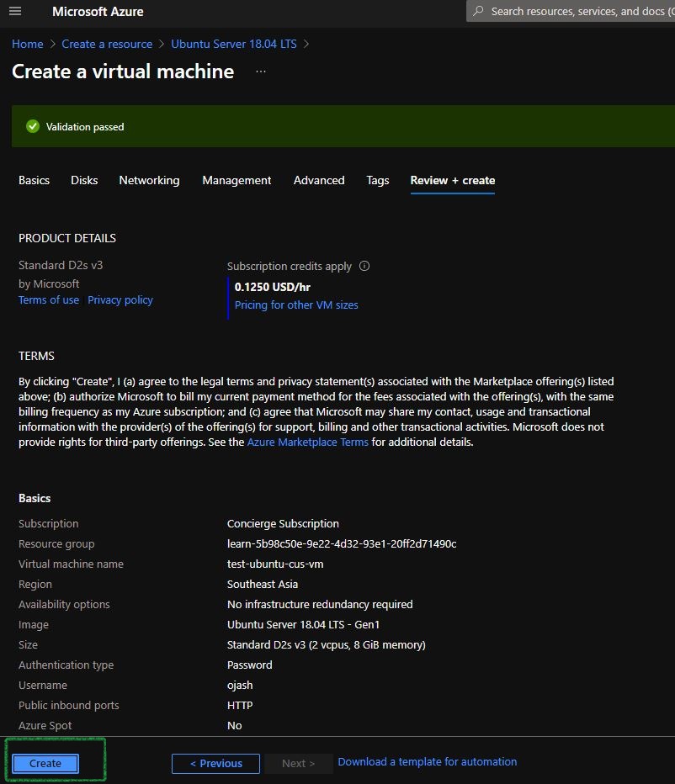This screenshot has width=675, height=784.
Task: Click the Create button
Action: 45,764
